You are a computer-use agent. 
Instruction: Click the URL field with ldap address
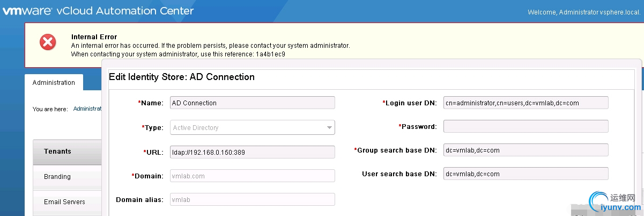pyautogui.click(x=253, y=152)
